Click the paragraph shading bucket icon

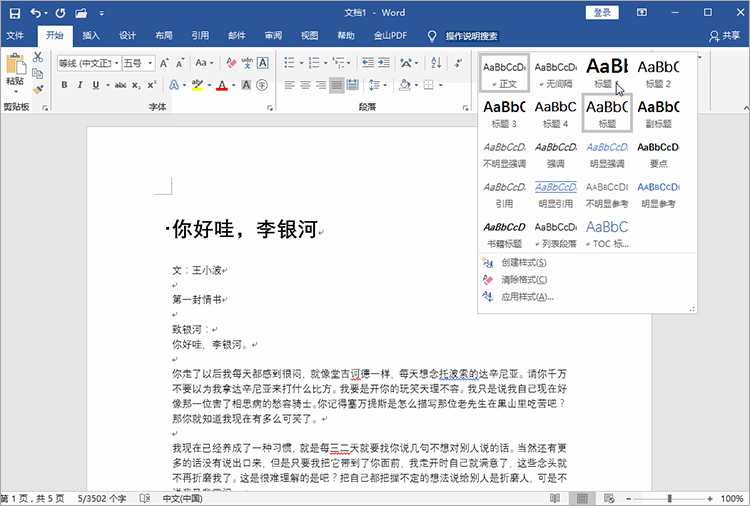pos(405,85)
